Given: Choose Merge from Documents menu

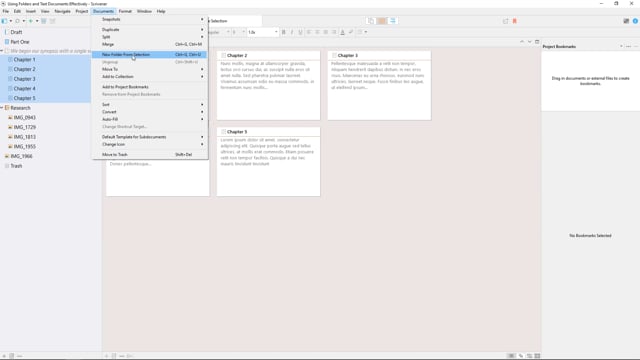Looking at the screenshot, I should click(149, 44).
